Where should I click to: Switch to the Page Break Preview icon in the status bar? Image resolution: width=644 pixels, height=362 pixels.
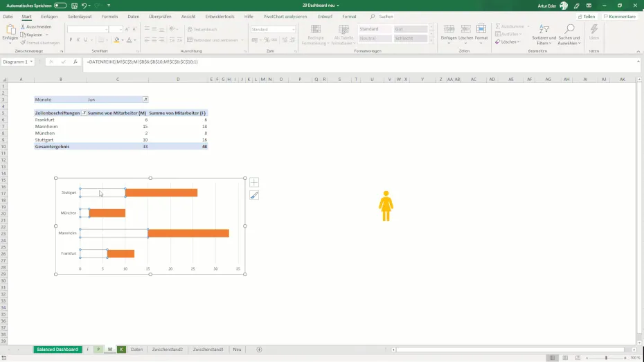(578, 358)
